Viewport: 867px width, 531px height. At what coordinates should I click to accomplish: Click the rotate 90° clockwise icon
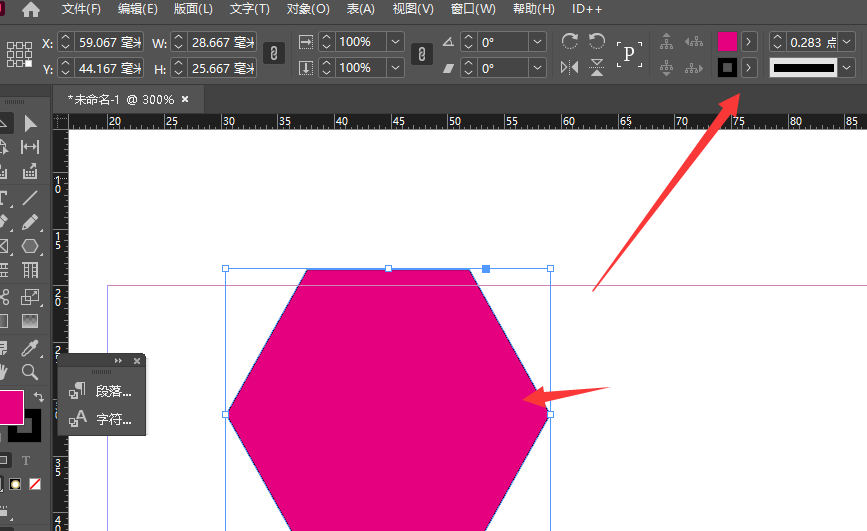(x=569, y=41)
